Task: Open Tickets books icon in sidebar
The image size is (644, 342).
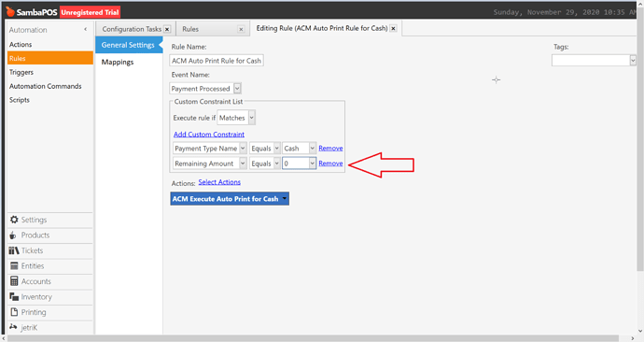Action: pyautogui.click(x=14, y=250)
